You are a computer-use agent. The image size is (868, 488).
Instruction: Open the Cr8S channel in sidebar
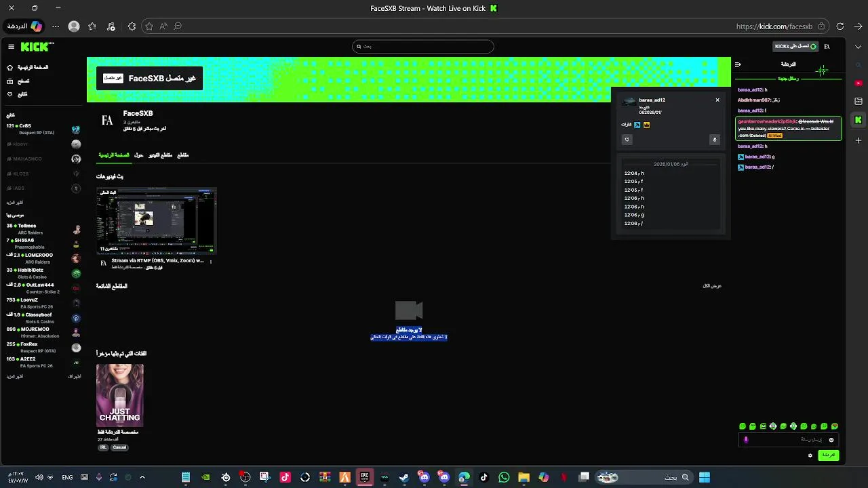(43, 129)
